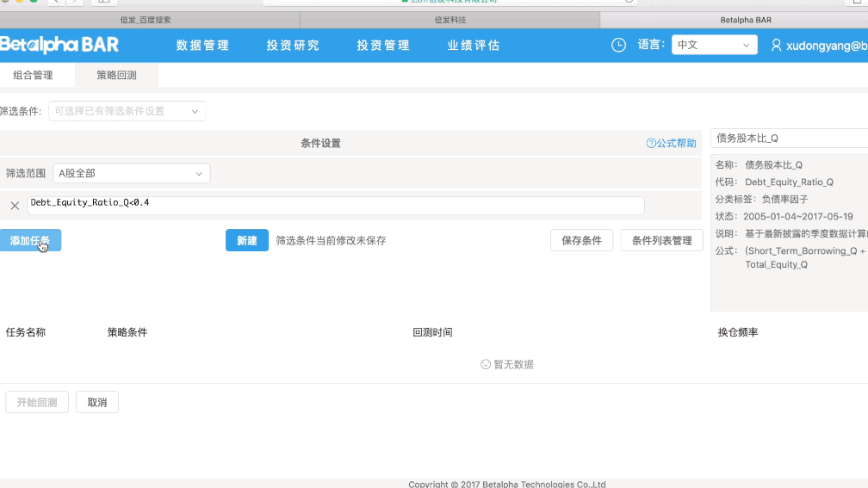
Task: Click the blue 新建 button
Action: (x=247, y=241)
